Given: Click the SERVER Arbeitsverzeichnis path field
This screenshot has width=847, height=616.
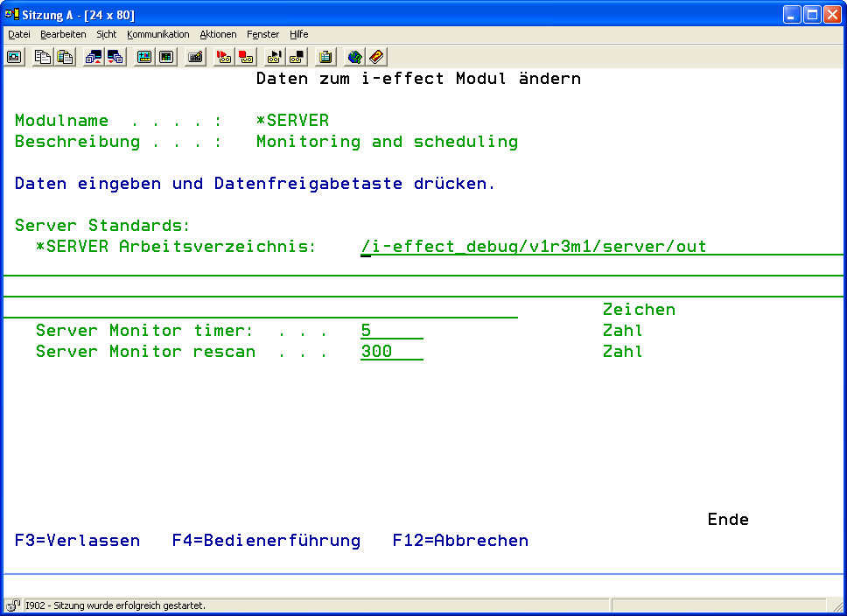Looking at the screenshot, I should pyautogui.click(x=533, y=247).
